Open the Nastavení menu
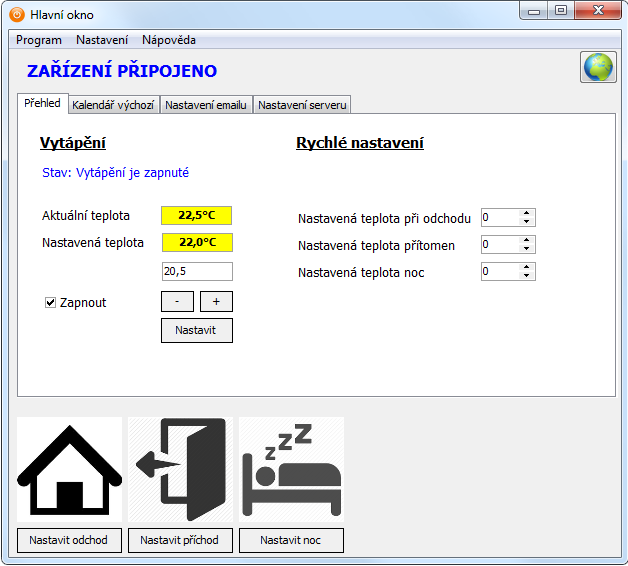This screenshot has height=566, width=628. [x=102, y=40]
